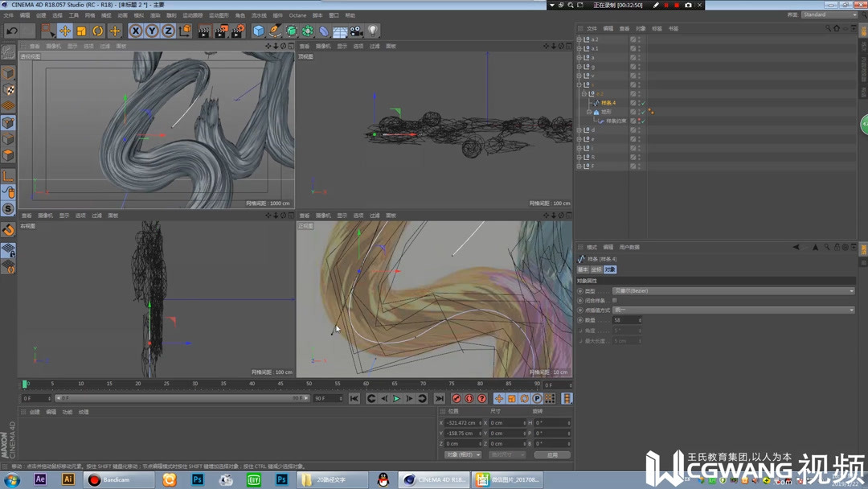Open Photoshop from the Windows taskbar

[x=198, y=479]
